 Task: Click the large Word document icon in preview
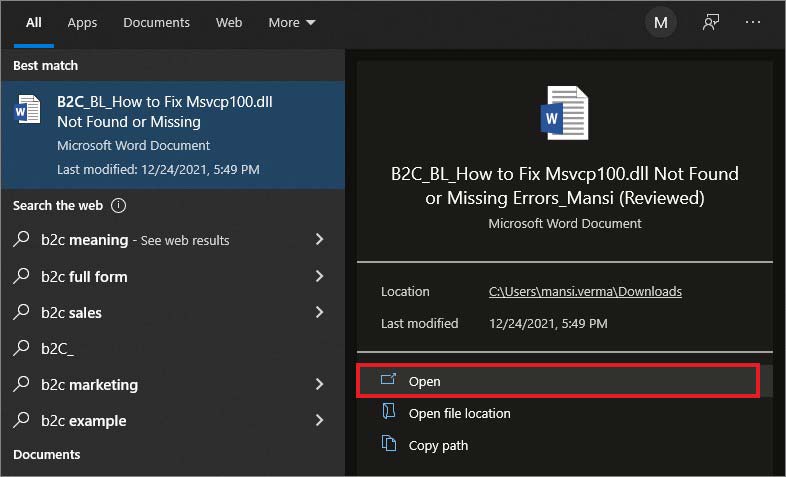point(564,113)
